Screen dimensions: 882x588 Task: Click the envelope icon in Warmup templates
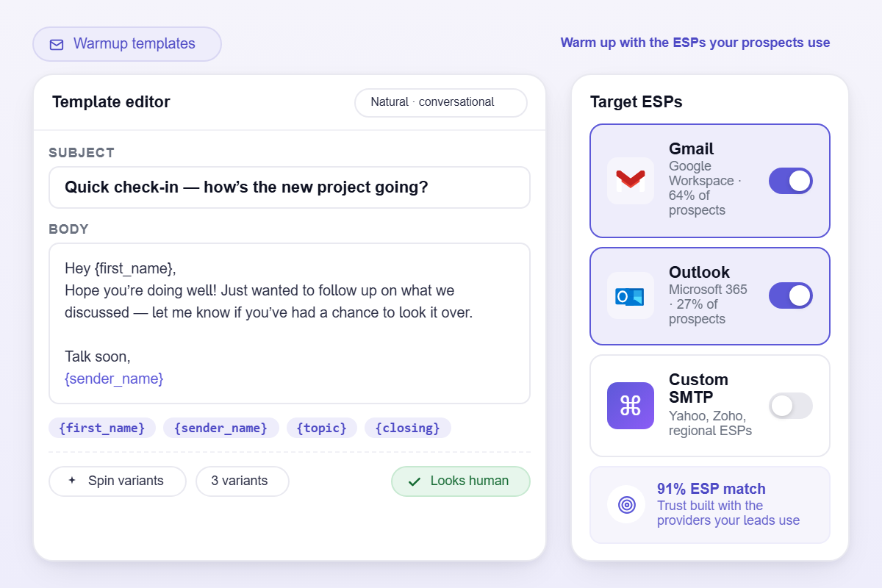click(x=57, y=44)
